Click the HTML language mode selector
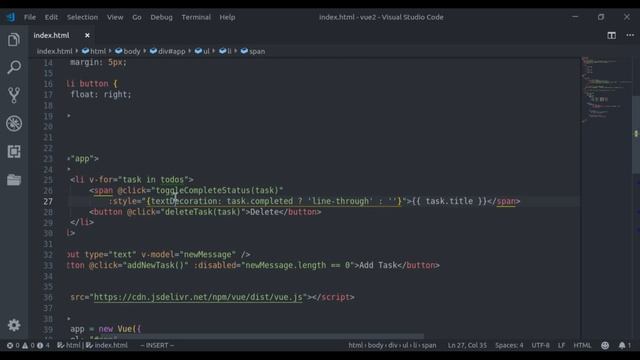This screenshot has height=360, width=640. 582,345
